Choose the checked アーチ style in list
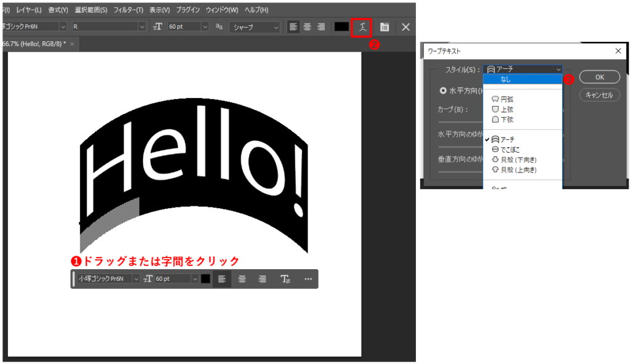 [523, 139]
